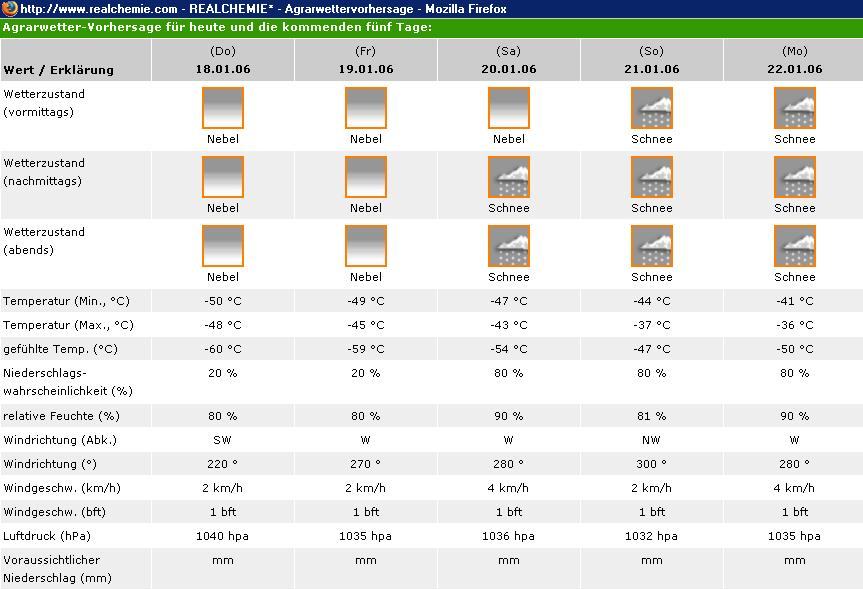This screenshot has height=589, width=863.
Task: Click Friday's evening Nebel weather icon
Action: click(x=366, y=246)
